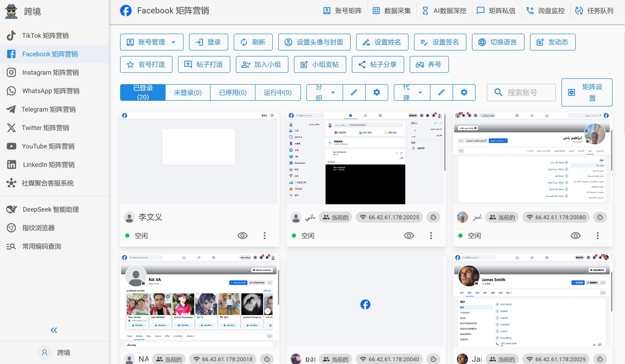Screen dimensions: 625x364
Task: Toggle the eye icon on 李文义 card
Action: click(x=243, y=236)
